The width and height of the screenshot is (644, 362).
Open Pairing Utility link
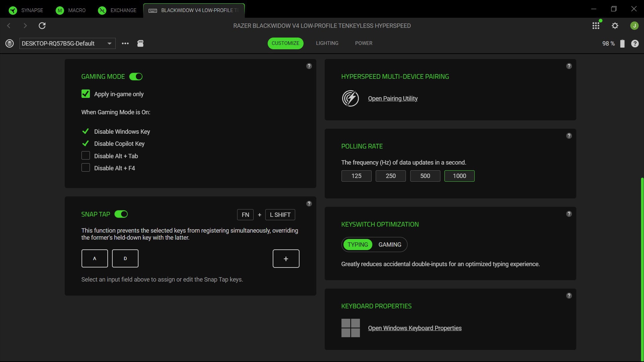point(393,99)
